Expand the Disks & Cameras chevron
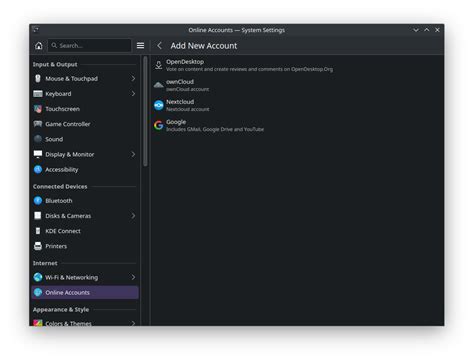Viewport: 474px width, 361px height. click(133, 216)
